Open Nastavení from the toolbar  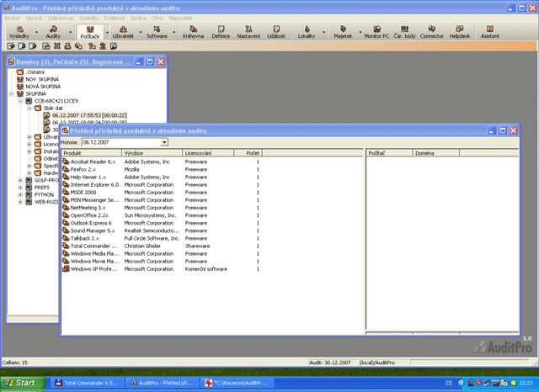(x=248, y=32)
